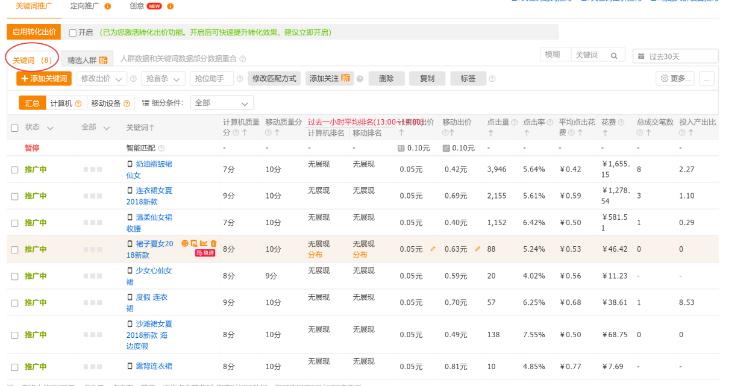This screenshot has height=386, width=730.
Task: Click the 抢位助手 field
Action: click(x=211, y=79)
